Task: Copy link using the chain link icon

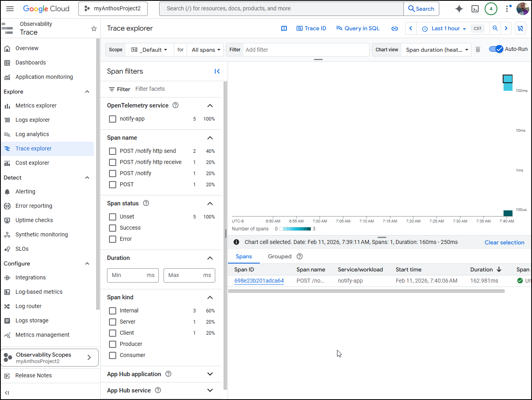Action: 394,29
